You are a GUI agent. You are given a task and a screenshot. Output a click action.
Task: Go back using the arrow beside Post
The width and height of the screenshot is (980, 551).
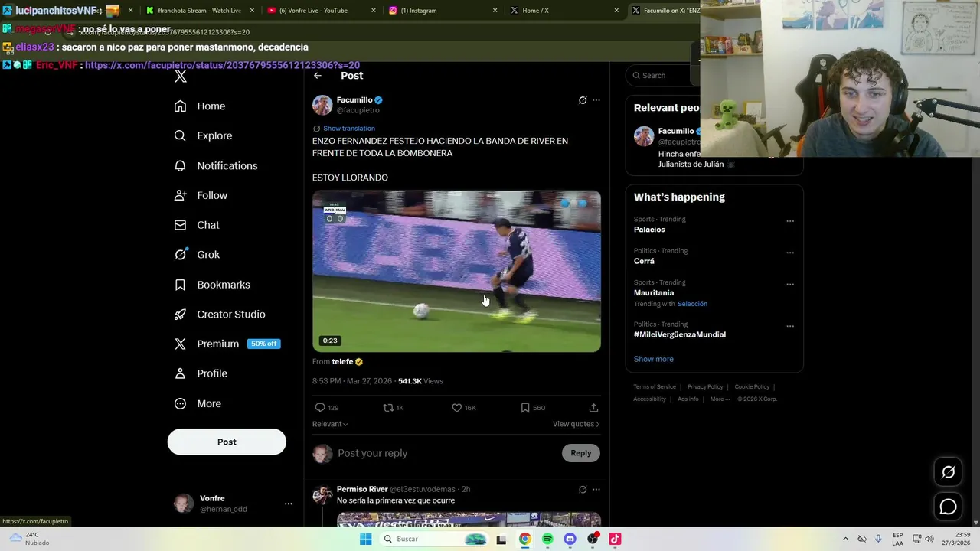(x=318, y=76)
